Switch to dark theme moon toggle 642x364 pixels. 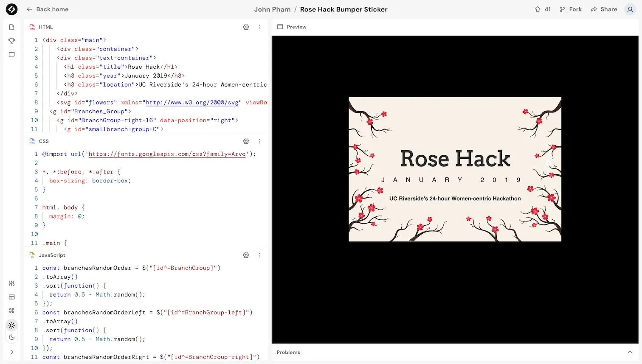pos(12,337)
